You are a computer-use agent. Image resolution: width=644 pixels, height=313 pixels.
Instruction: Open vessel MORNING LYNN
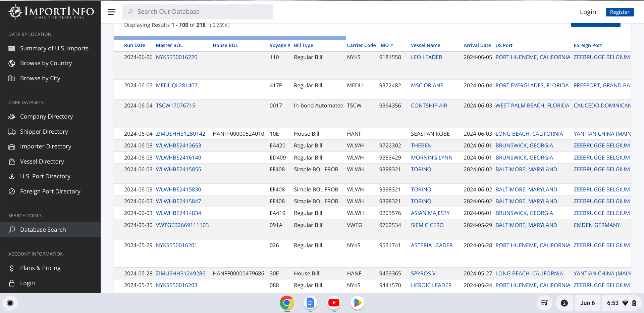432,158
